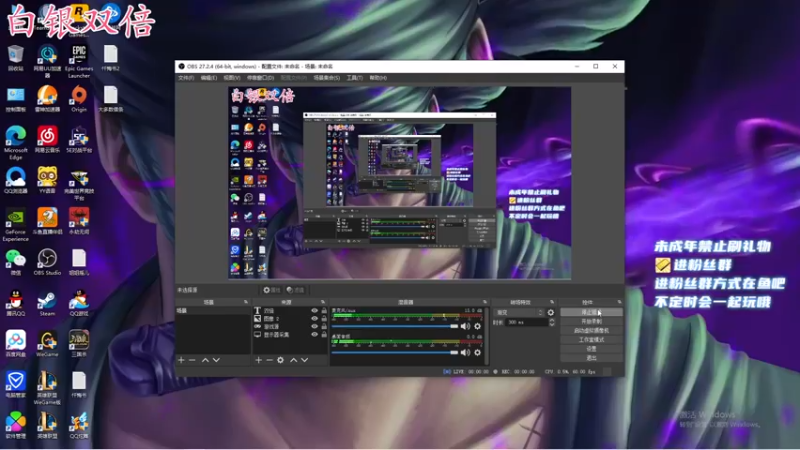The width and height of the screenshot is (800, 450).
Task: Toggle the lock of 游戏源 source
Action: pyautogui.click(x=324, y=327)
